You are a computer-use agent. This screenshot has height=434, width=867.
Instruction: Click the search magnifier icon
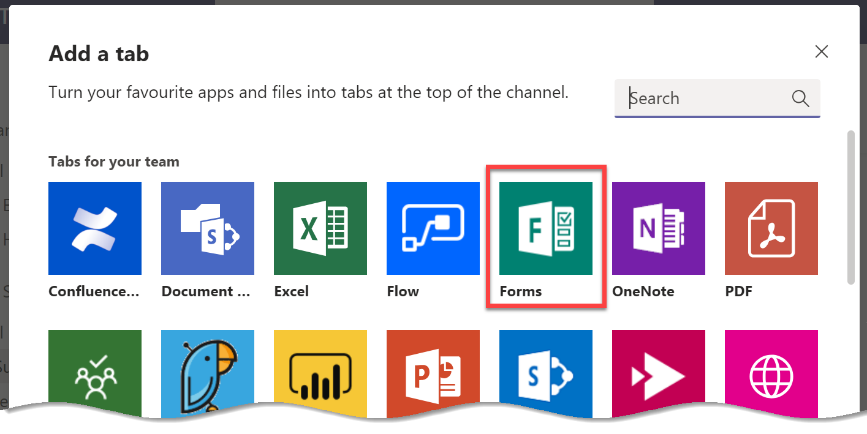(800, 98)
